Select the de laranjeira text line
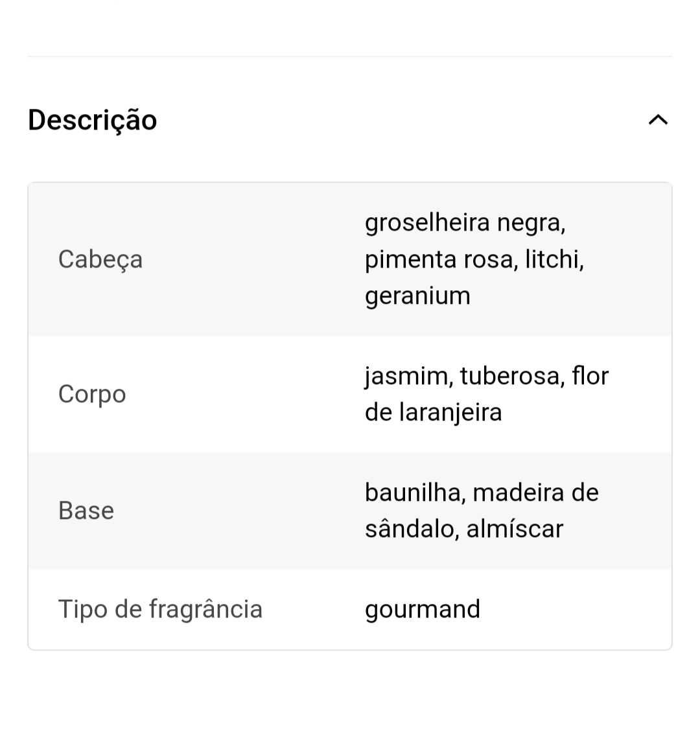 pos(433,412)
